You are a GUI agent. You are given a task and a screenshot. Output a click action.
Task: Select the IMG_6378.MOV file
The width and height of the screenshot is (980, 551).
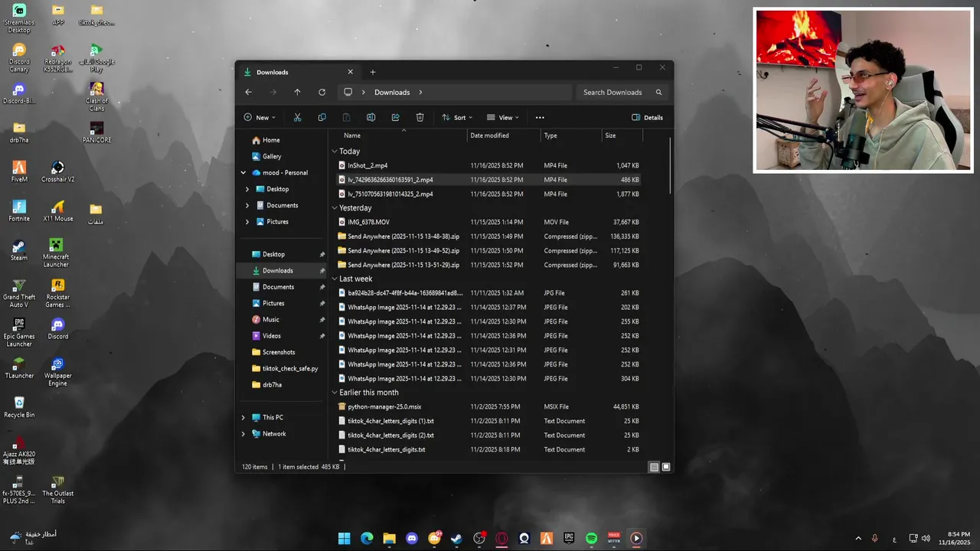pos(488,222)
